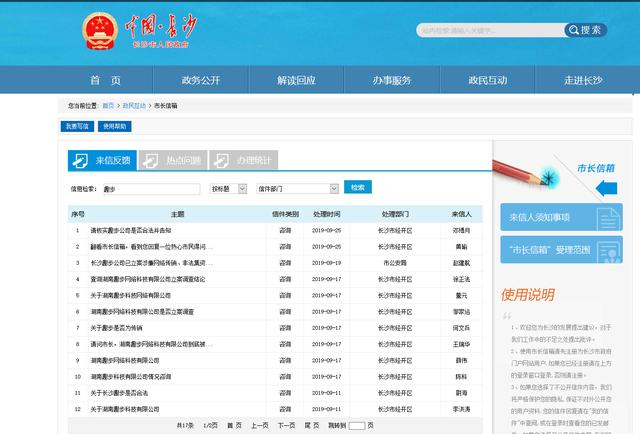
Task: Click the 我要写信 button
Action: (77, 127)
